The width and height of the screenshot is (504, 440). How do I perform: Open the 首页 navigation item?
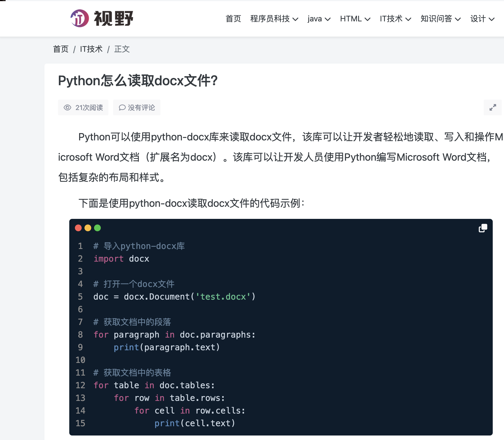(233, 19)
